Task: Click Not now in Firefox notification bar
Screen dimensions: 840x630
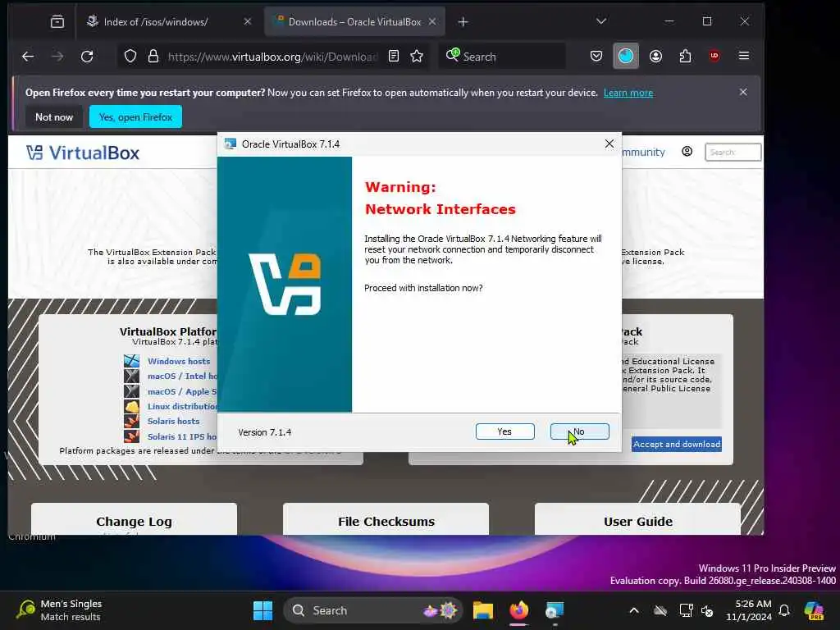Action: click(54, 116)
